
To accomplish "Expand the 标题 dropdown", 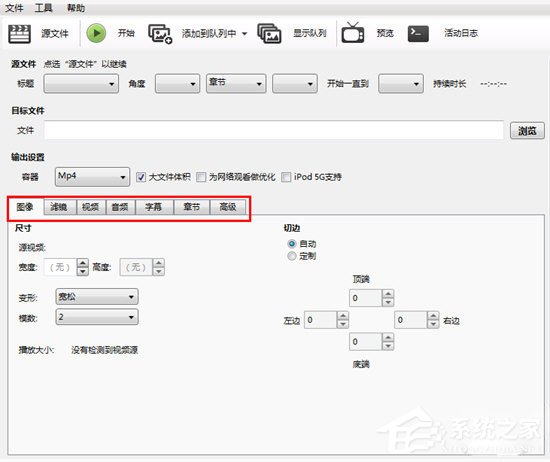I will coord(81,83).
